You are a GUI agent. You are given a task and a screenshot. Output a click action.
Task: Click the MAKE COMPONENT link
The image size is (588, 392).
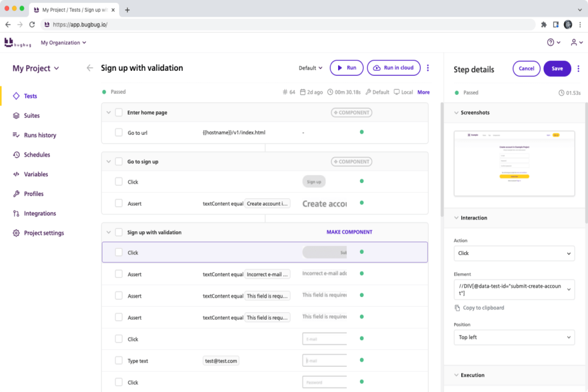pos(349,232)
